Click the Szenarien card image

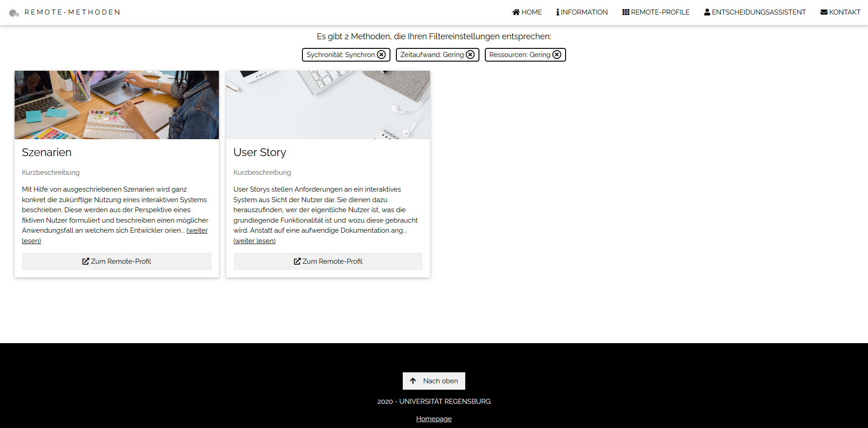(117, 105)
